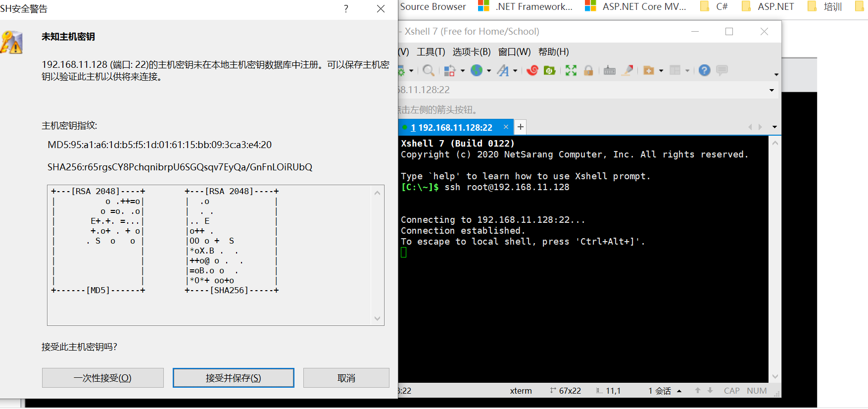Open the 选项卡(B) menu
The image size is (868, 409).
472,52
